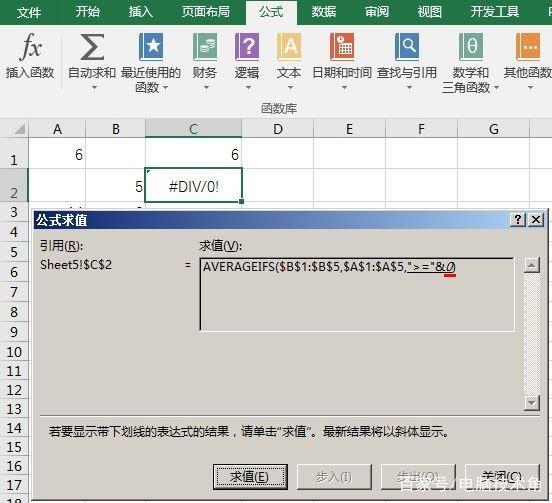Select column D header
This screenshot has width=552, height=503.
coord(278,129)
